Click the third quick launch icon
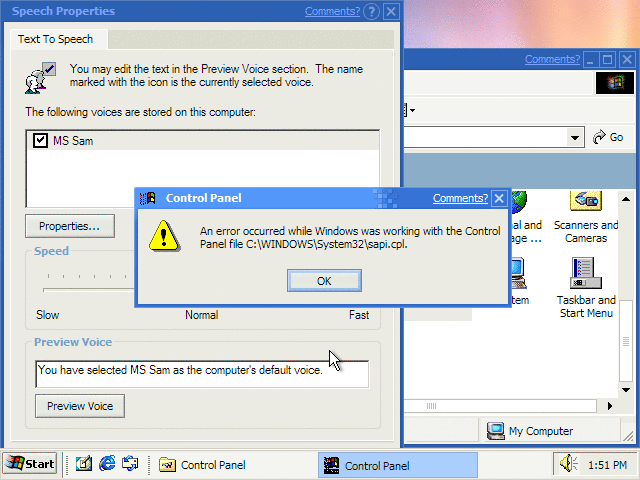Image resolution: width=640 pixels, height=480 pixels. (x=130, y=464)
